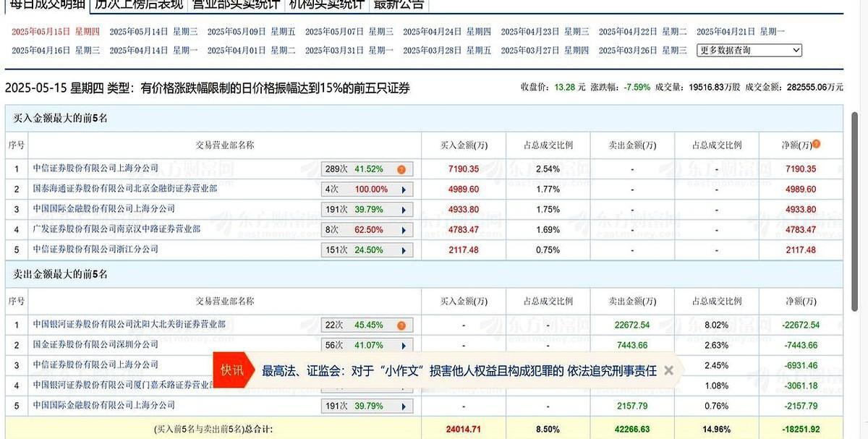Screen dimensions: 868x439
Task: Select date 2025年04月14日 星期一
Action: 153,51
